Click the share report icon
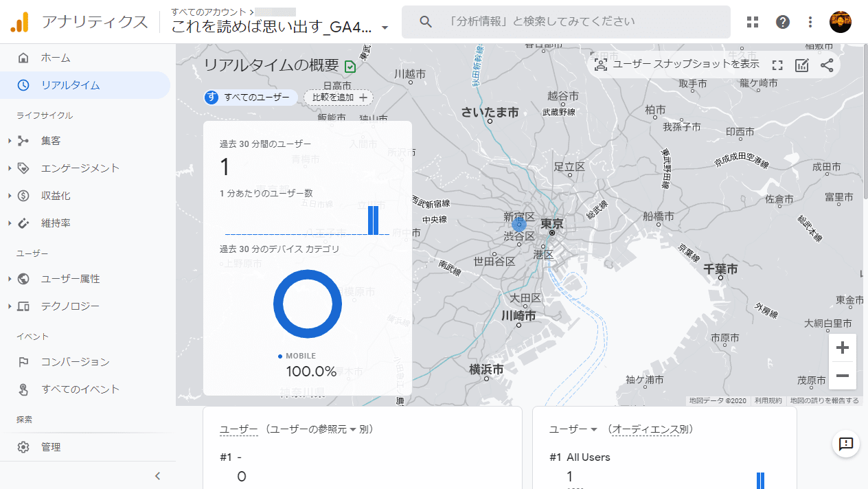 point(827,65)
